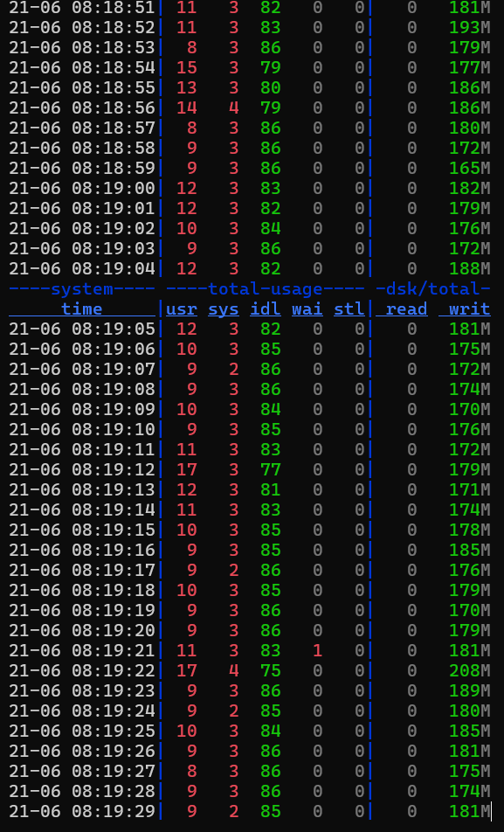Click the timestamp 21-06 08:19:14

coord(82,510)
